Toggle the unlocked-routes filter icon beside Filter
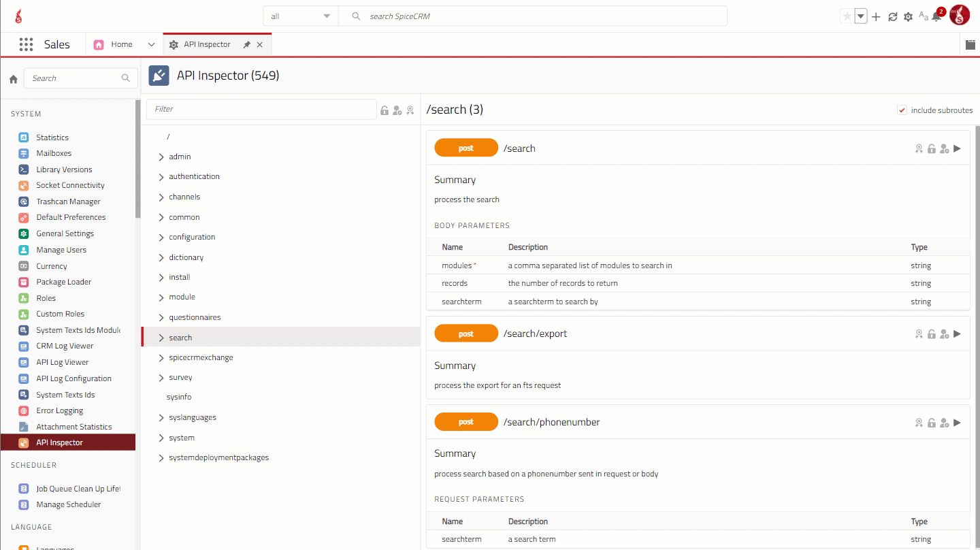The width and height of the screenshot is (980, 550). coord(385,110)
